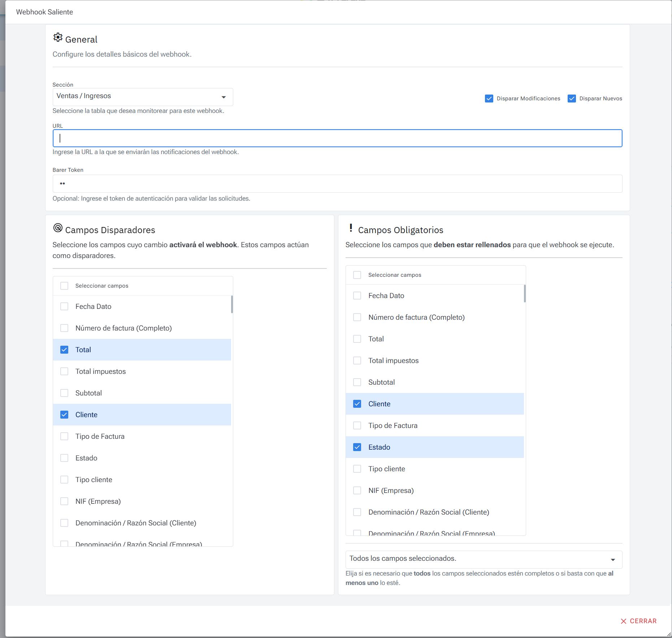Check Subtotal in Campos Obligatorios
This screenshot has width=672, height=638.
coord(357,382)
